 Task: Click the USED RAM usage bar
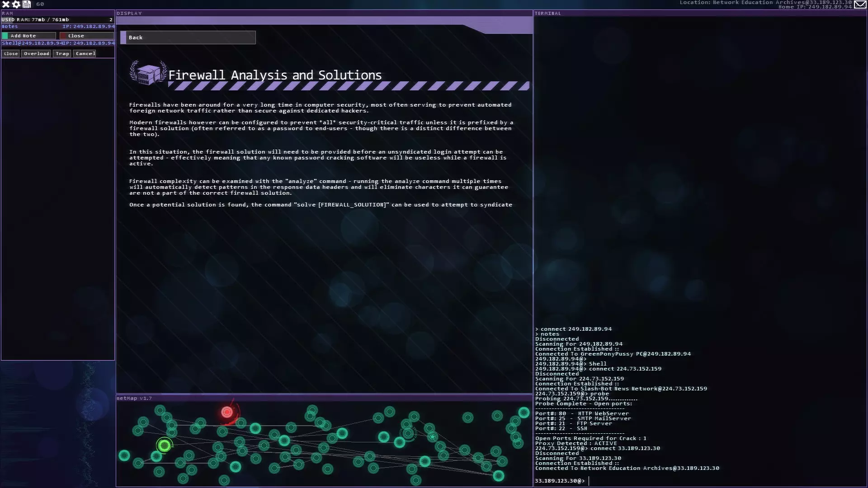coord(57,20)
